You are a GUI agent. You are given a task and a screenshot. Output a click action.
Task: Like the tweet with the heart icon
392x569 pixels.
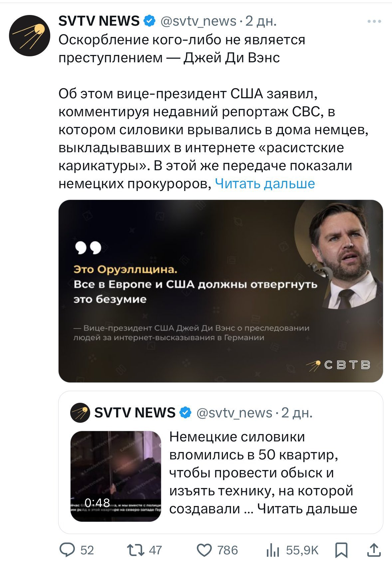point(204,550)
